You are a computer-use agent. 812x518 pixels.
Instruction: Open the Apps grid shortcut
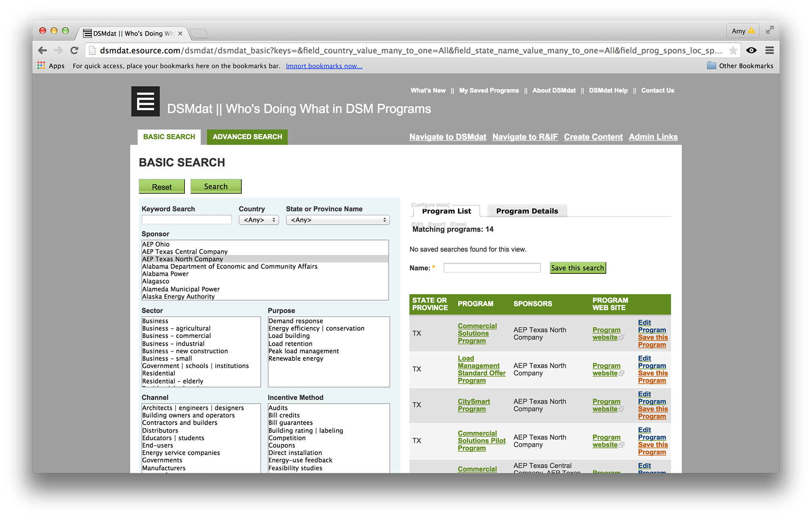51,66
